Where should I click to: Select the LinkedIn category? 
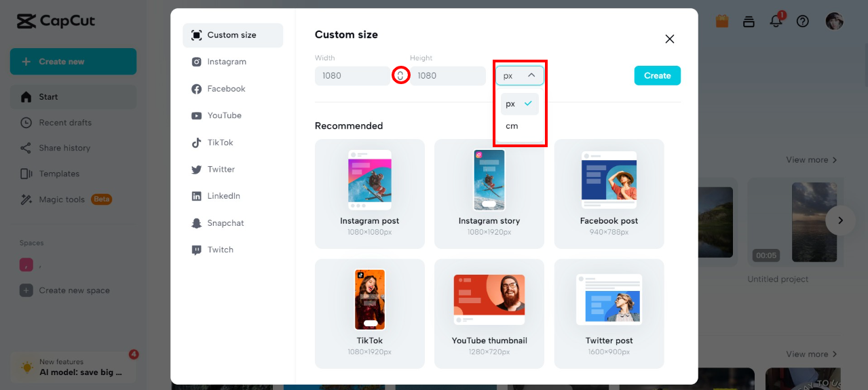233,196
